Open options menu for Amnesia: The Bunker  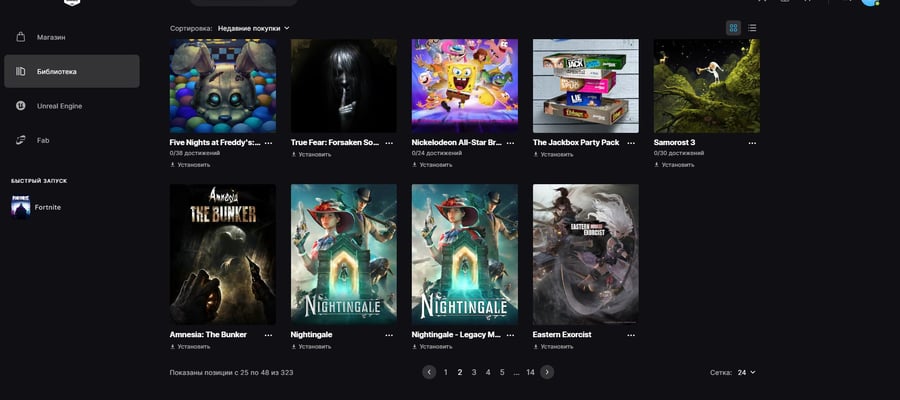click(268, 335)
